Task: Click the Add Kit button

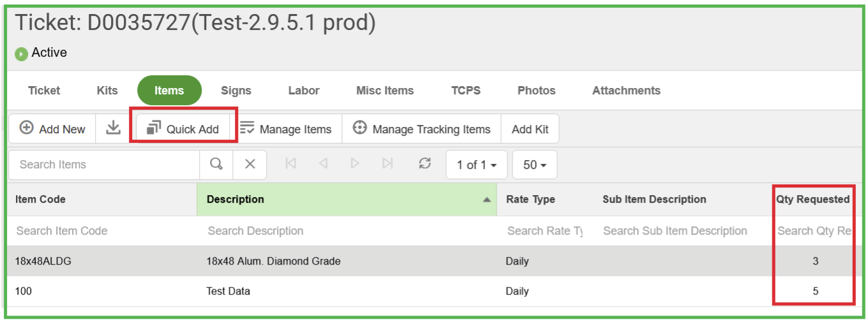Action: (530, 129)
